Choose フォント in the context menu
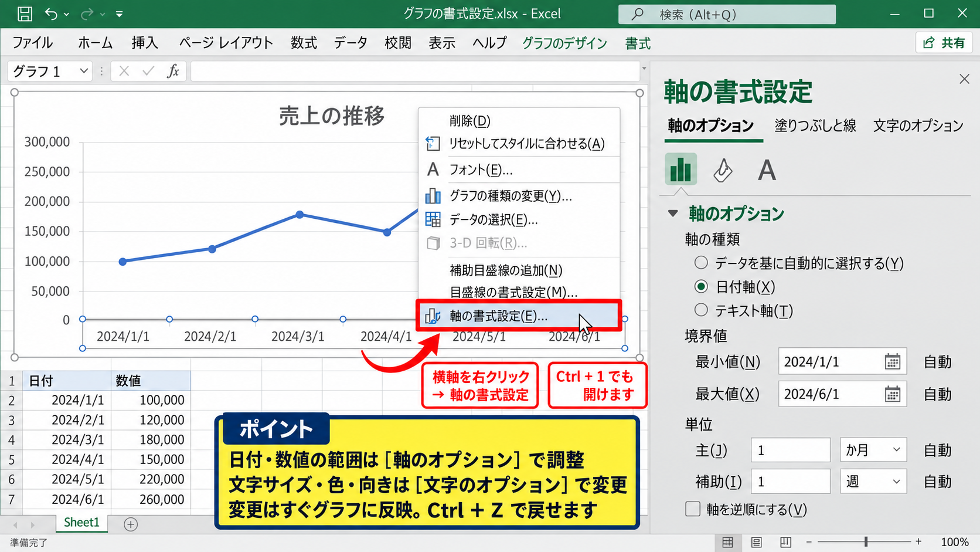Screen dimensions: 980x552 tap(519, 170)
